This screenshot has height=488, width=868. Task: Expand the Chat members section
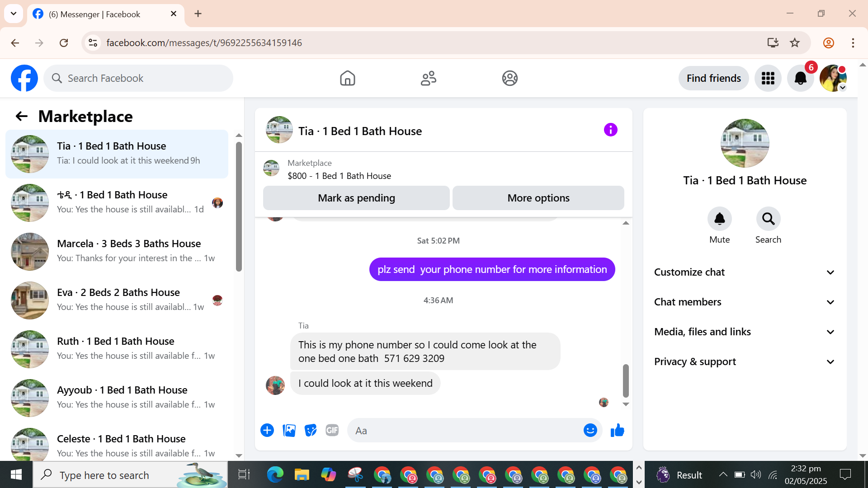point(744,302)
